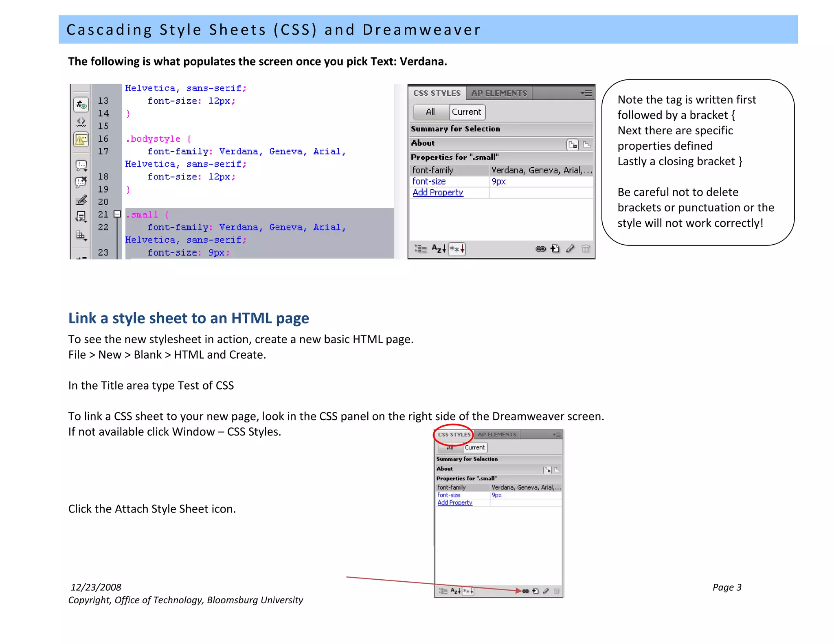Click font-size property in the bottom panel
Viewport: 834px width, 644px height.
(x=449, y=495)
